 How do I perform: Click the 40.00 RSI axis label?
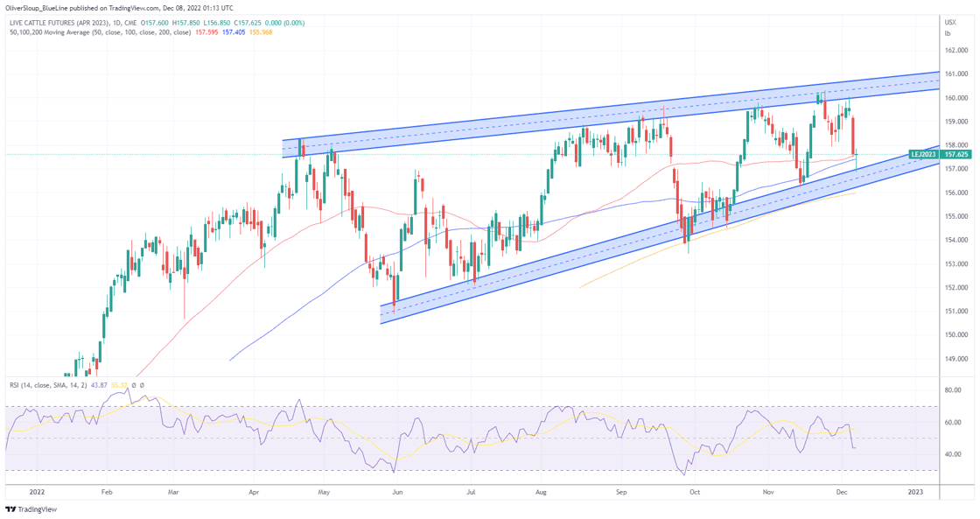953,454
